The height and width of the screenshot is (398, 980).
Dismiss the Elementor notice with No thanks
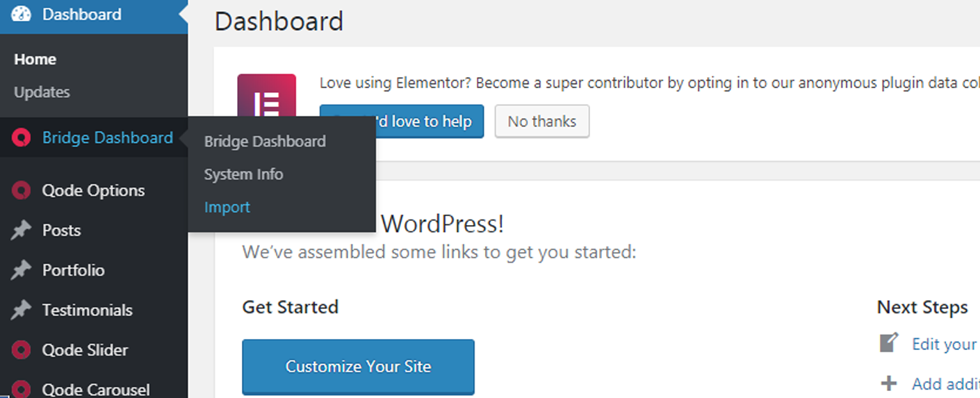[541, 122]
